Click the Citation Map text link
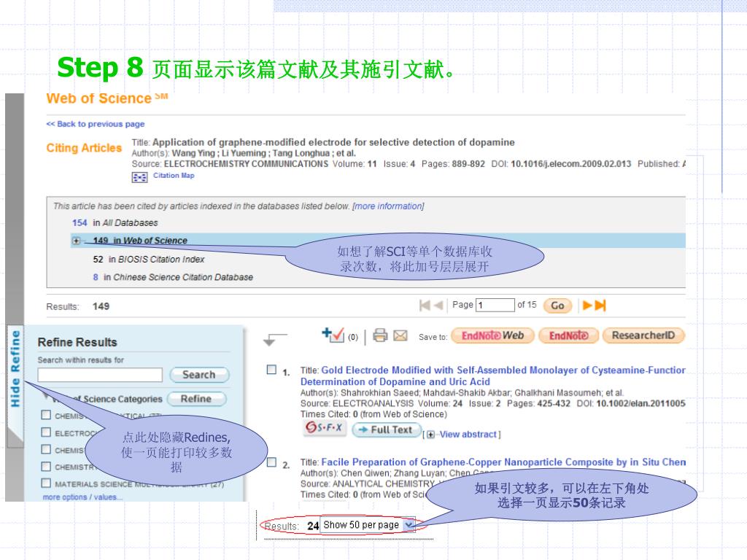Screen dimensions: 747x560 [174, 175]
